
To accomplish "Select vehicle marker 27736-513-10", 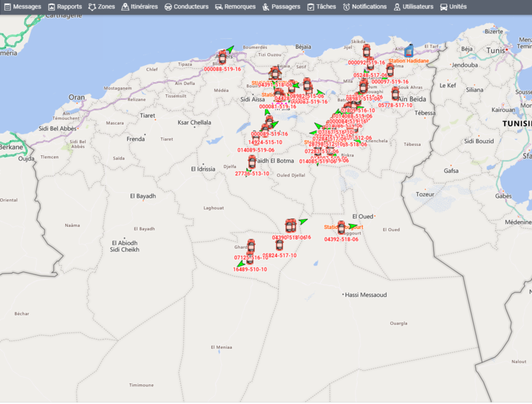I will coord(252,162).
